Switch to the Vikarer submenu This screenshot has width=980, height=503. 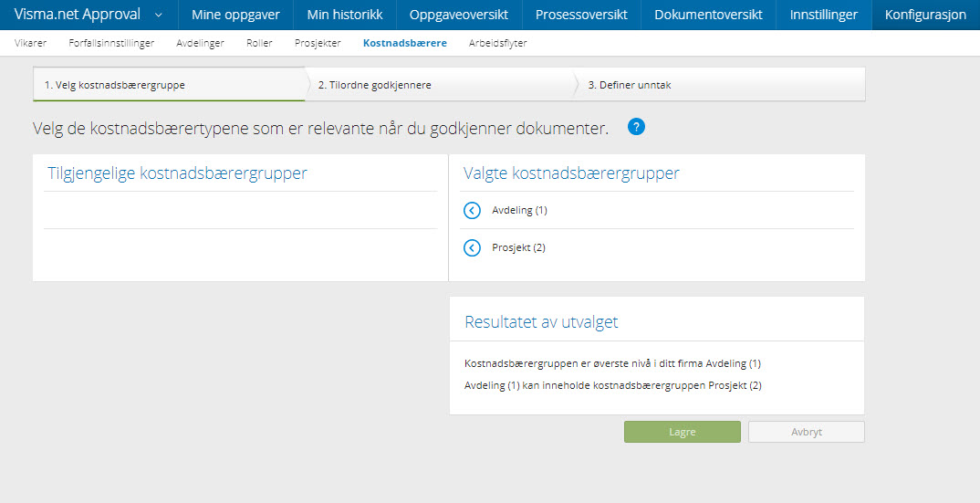tap(31, 43)
